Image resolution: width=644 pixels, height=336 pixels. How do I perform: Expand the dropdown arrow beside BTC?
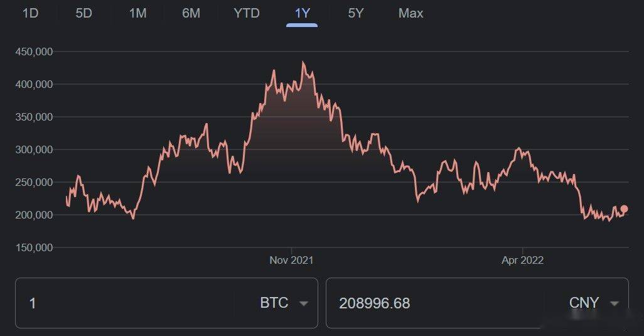point(304,303)
